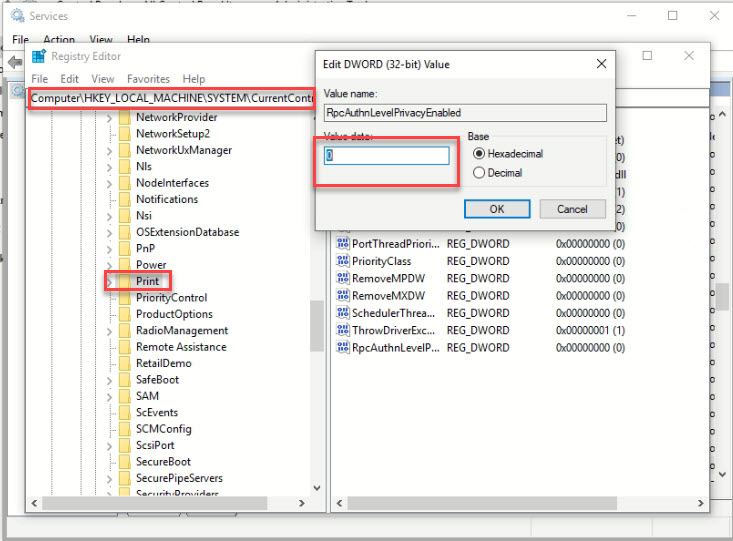Image resolution: width=733 pixels, height=541 pixels.
Task: Click OK to confirm DWORD value
Action: point(497,209)
